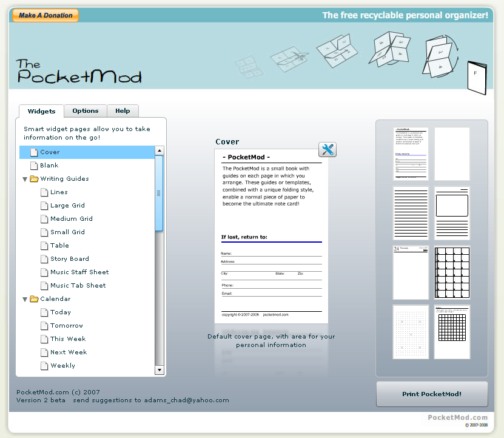Click the large Cover page preview

(271, 237)
